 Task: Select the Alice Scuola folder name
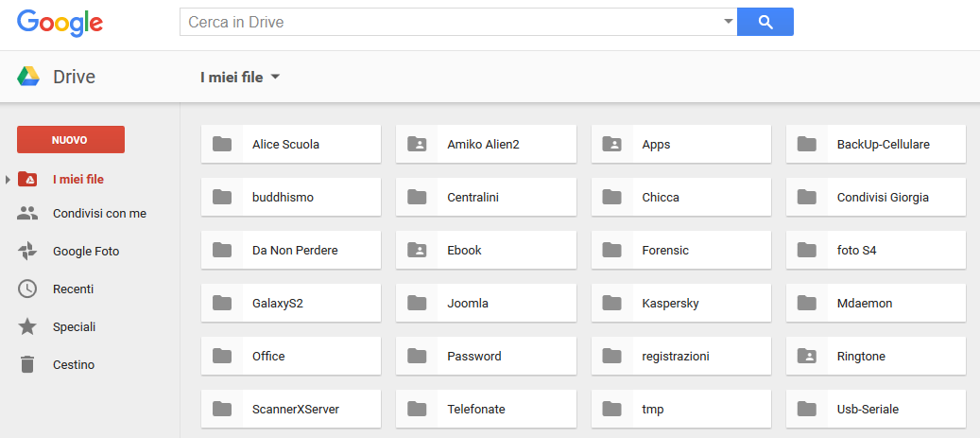point(285,145)
